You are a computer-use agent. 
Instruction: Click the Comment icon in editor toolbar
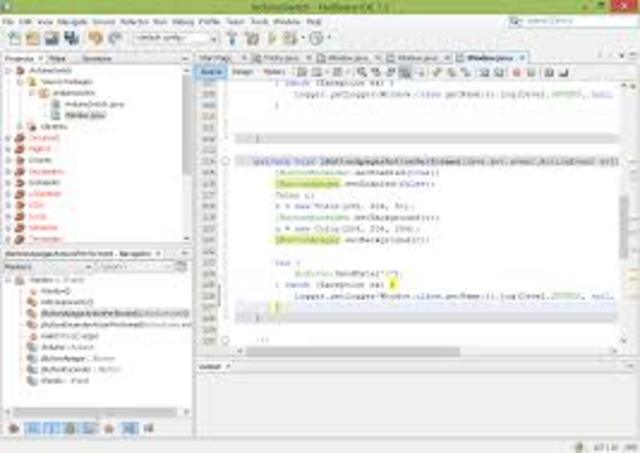click(x=549, y=73)
